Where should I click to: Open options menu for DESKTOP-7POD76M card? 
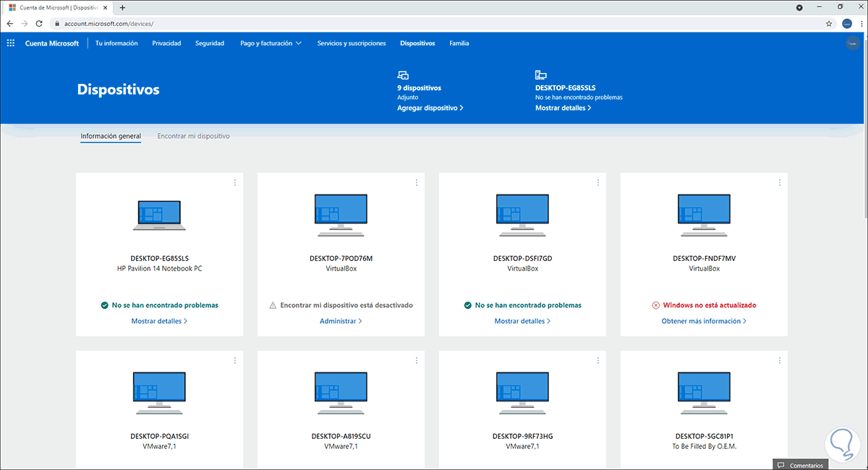[416, 183]
